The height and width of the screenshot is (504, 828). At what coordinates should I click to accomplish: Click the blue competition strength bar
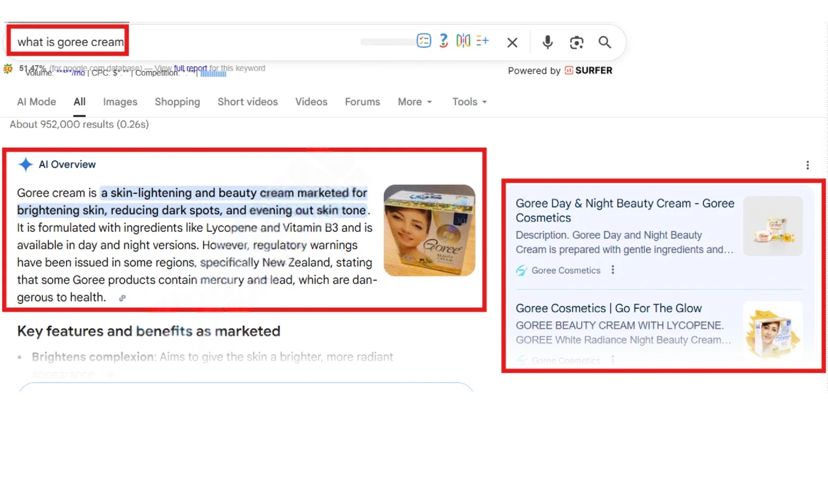[x=213, y=74]
